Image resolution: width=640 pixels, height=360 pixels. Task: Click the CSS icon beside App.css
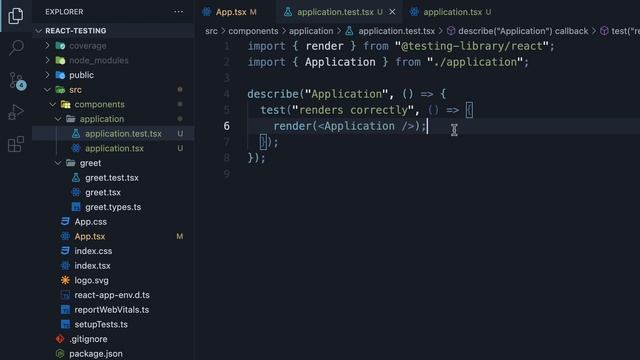[x=65, y=222]
